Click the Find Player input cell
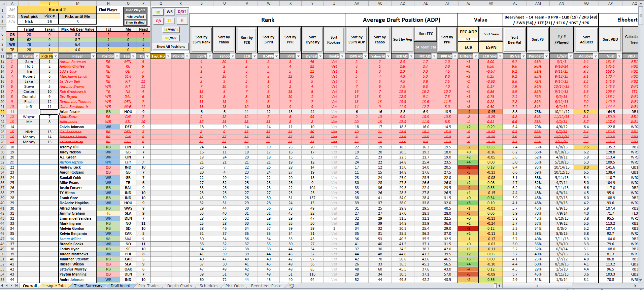Viewport: 644px width, 290px height. point(108,16)
